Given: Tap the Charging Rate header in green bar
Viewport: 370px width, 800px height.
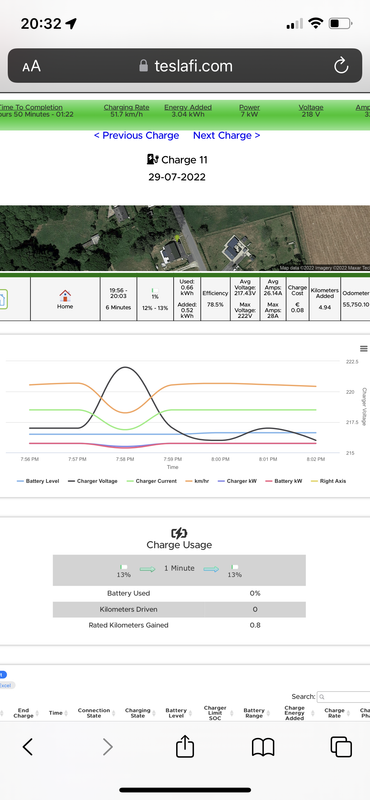Looking at the screenshot, I should [127, 107].
